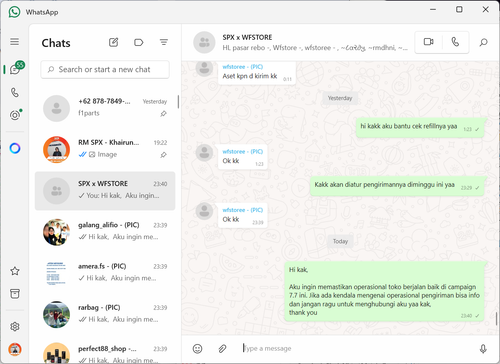
Task: Click RM SPX - Khairun profile picture
Action: tap(56, 150)
